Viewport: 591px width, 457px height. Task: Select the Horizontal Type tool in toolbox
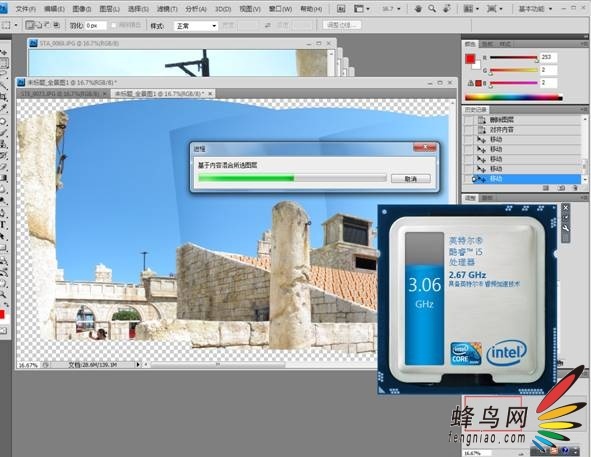(x=3, y=225)
